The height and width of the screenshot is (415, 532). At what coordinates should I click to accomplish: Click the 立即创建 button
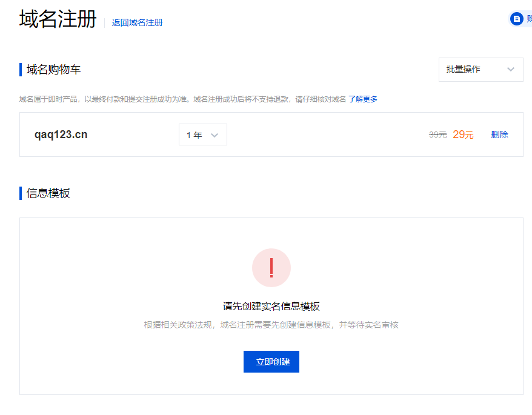(x=271, y=362)
